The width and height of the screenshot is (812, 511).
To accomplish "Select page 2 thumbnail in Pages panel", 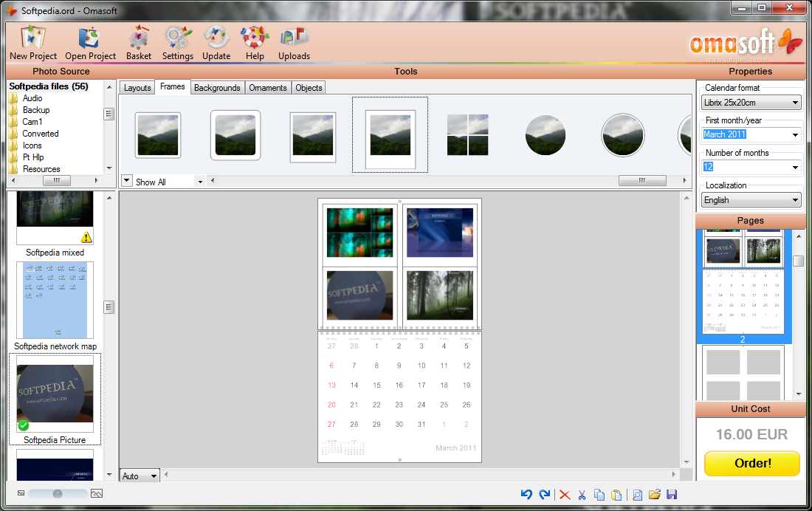I will [x=743, y=286].
